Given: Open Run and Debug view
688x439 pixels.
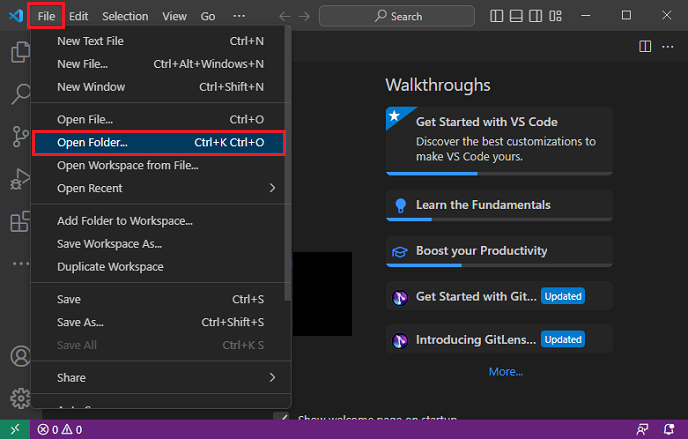Looking at the screenshot, I should point(19,179).
